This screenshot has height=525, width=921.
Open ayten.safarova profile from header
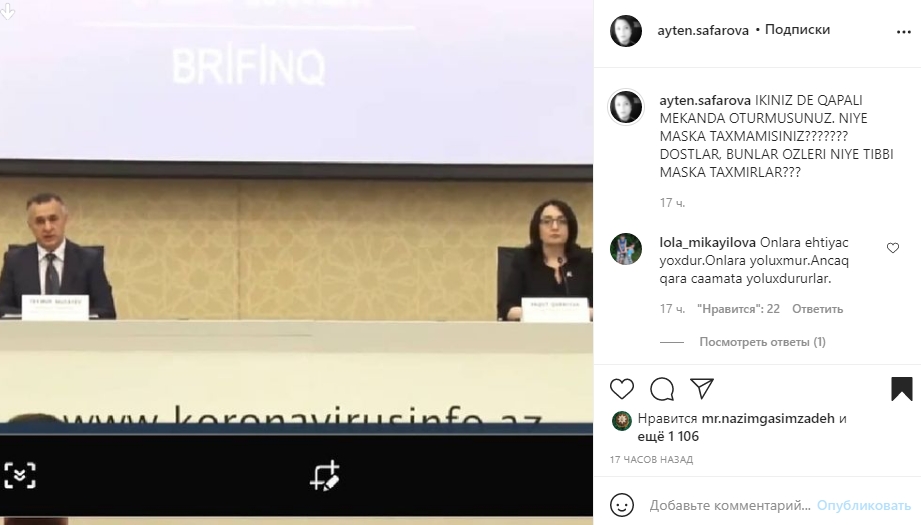click(x=702, y=31)
